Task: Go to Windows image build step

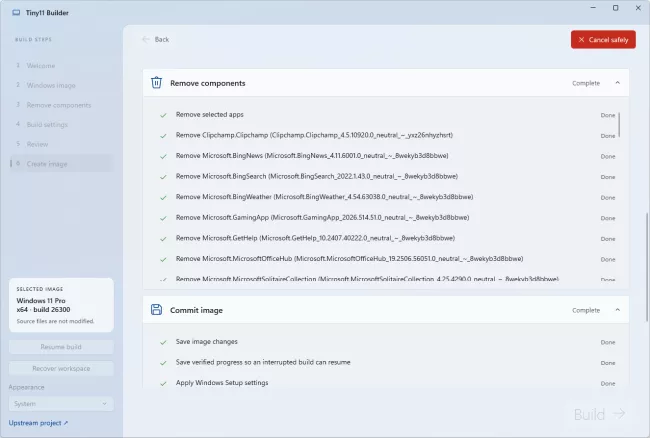Action: coord(61,85)
